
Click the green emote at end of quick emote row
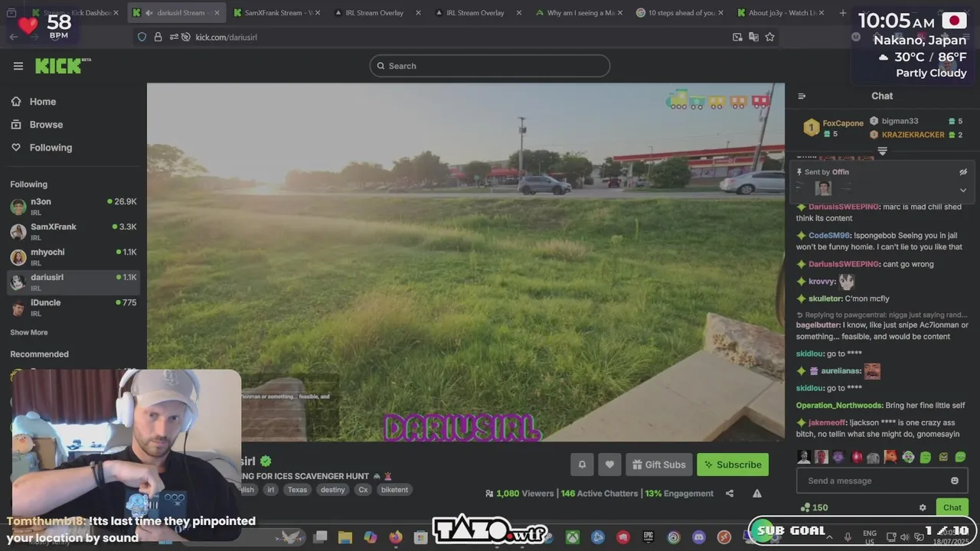[x=960, y=457]
